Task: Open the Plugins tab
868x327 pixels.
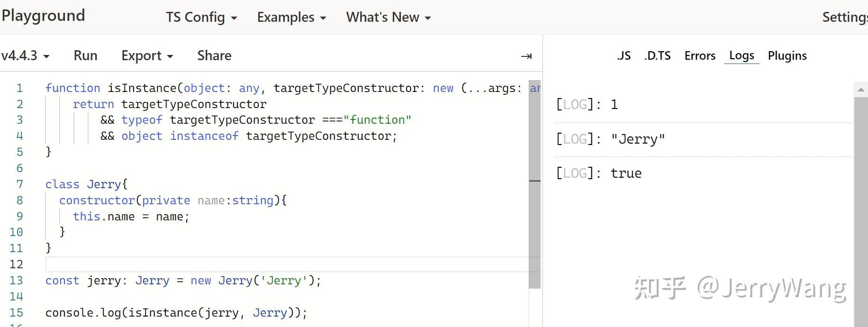Action: 787,56
